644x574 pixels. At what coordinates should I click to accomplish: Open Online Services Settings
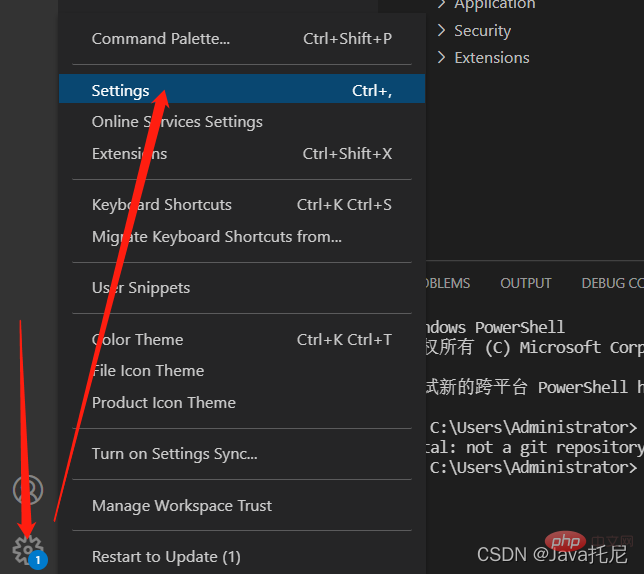pos(242,122)
